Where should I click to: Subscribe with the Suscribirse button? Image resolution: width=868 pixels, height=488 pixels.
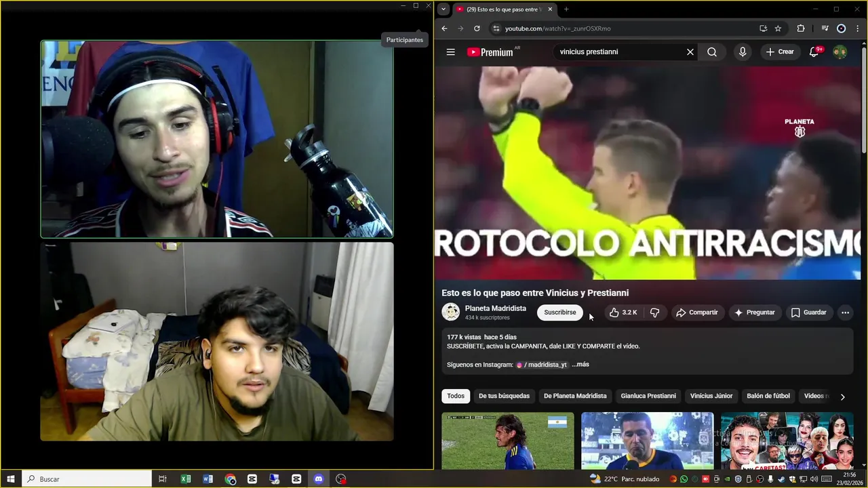point(560,312)
